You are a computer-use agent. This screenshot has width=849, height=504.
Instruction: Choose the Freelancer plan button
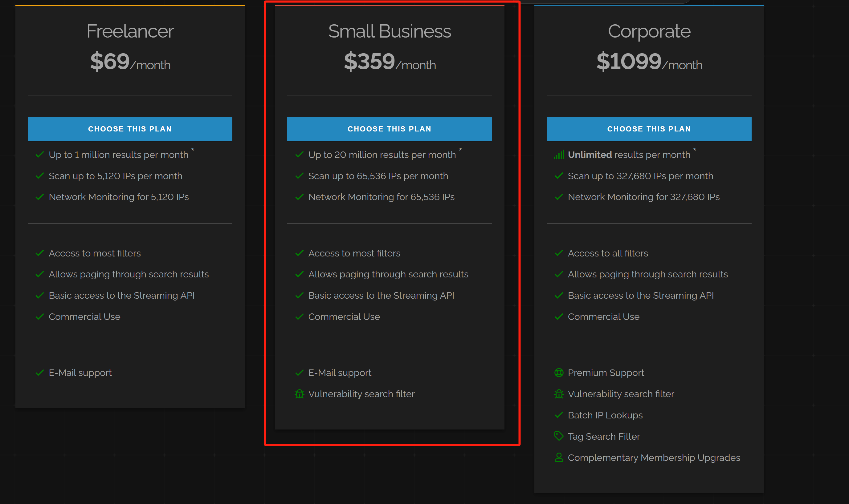pos(130,129)
